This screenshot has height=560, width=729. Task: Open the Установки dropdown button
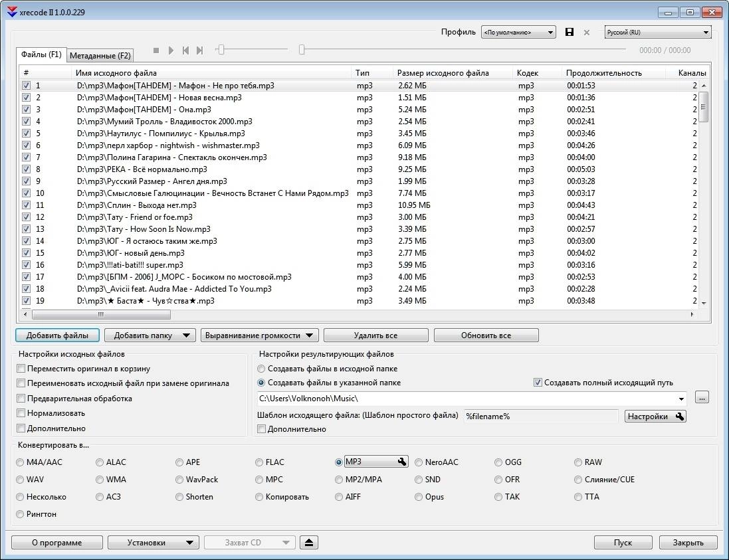(154, 542)
